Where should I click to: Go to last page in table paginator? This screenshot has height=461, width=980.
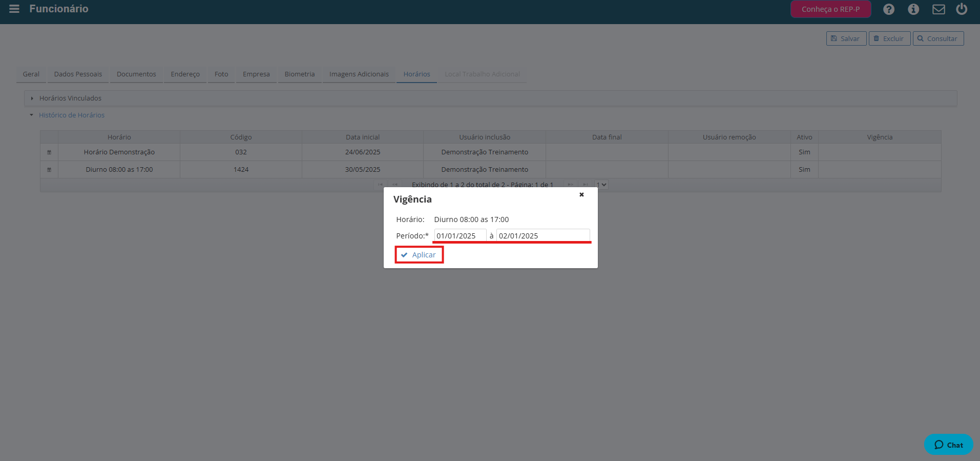[x=585, y=185]
